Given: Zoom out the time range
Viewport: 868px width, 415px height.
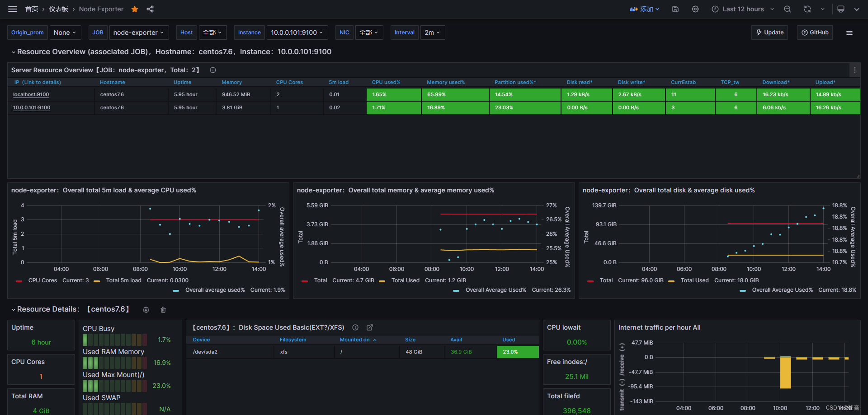Looking at the screenshot, I should (x=788, y=9).
